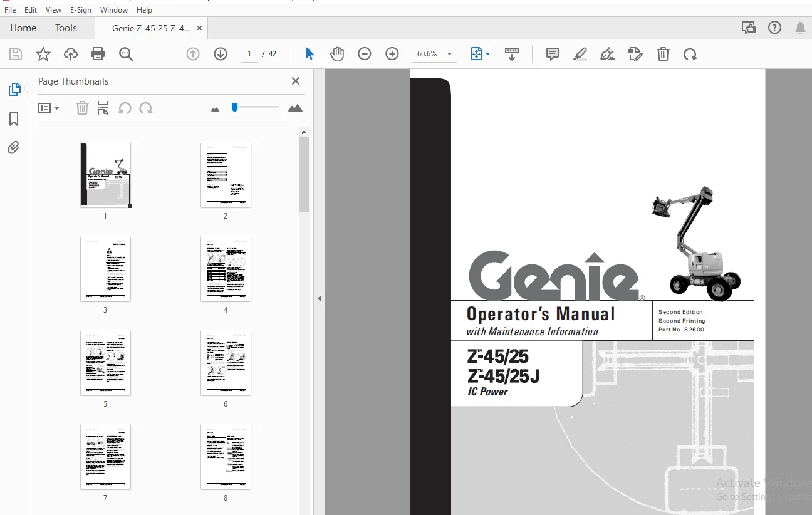
Task: Open the File menu
Action: coord(10,10)
